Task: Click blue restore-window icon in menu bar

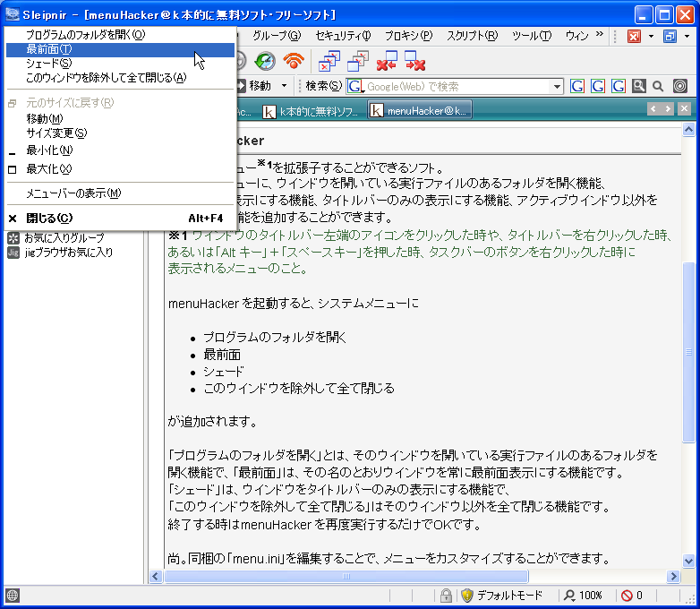Action: [x=670, y=36]
